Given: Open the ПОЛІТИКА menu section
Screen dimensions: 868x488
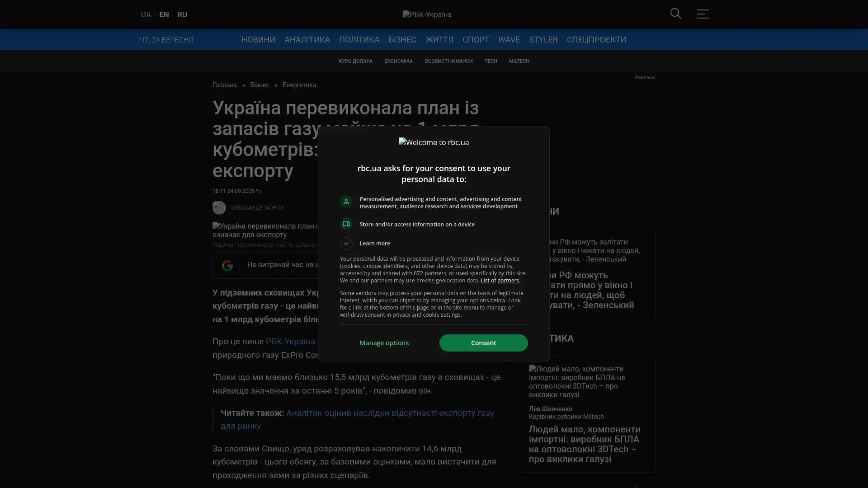Looking at the screenshot, I should (359, 40).
